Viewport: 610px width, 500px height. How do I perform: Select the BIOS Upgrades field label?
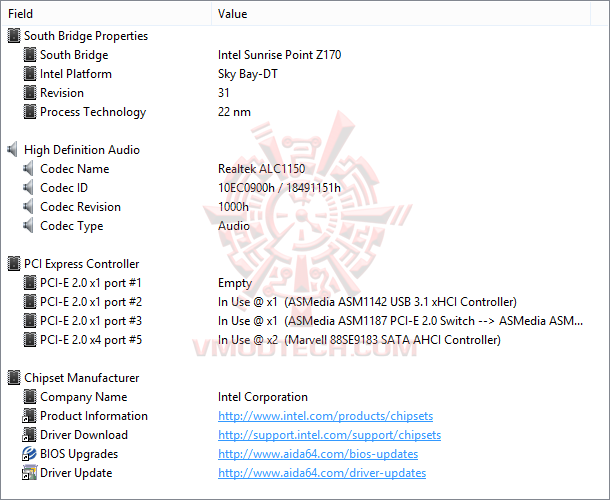[x=79, y=454]
